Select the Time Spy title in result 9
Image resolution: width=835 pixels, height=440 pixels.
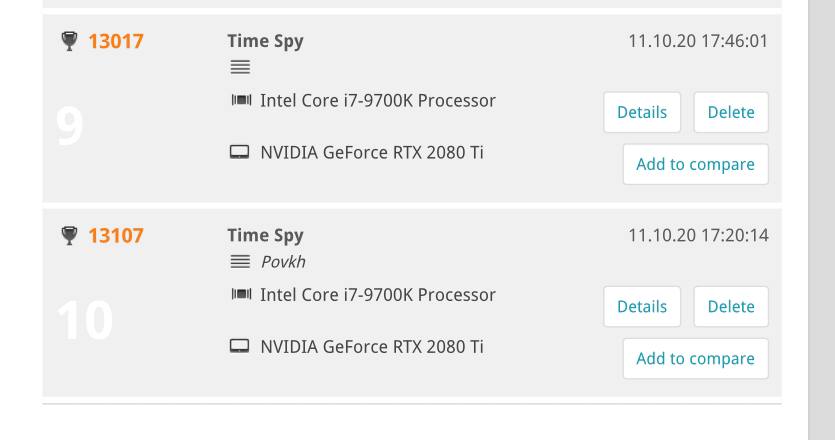click(x=265, y=42)
